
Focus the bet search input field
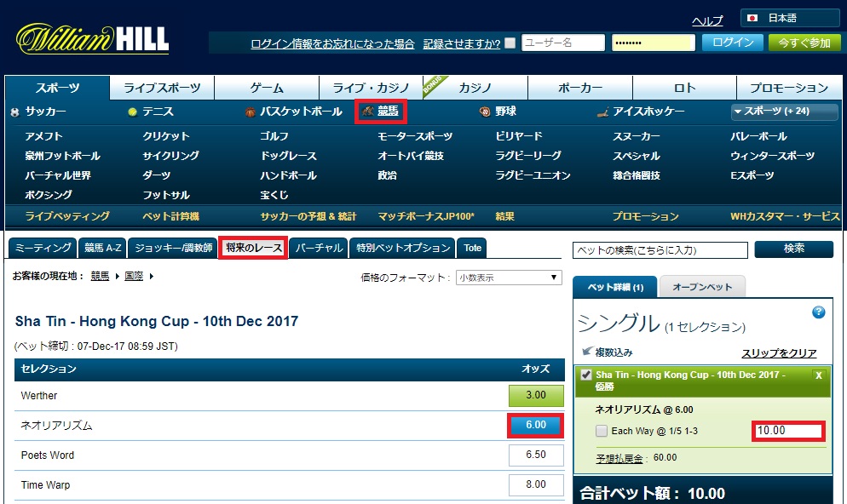tap(660, 249)
